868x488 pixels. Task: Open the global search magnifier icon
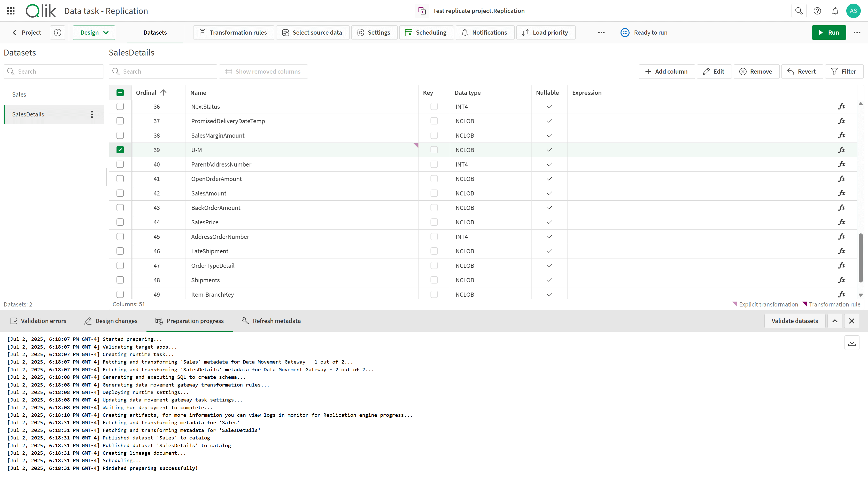(x=799, y=11)
